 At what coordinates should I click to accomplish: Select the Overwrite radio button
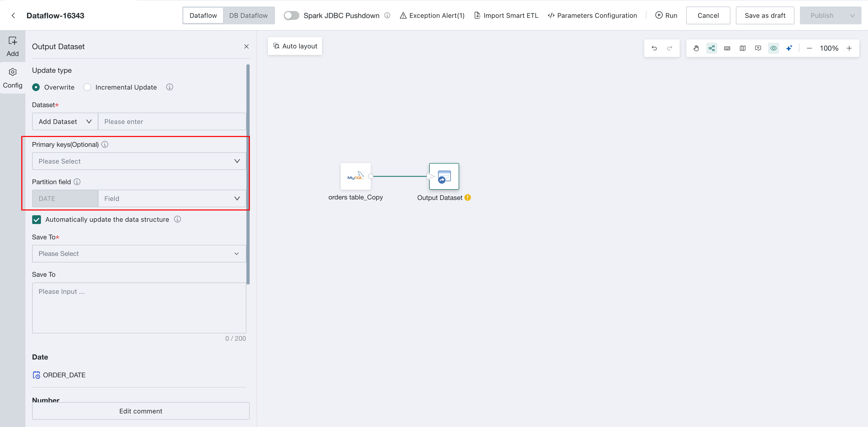[x=36, y=87]
